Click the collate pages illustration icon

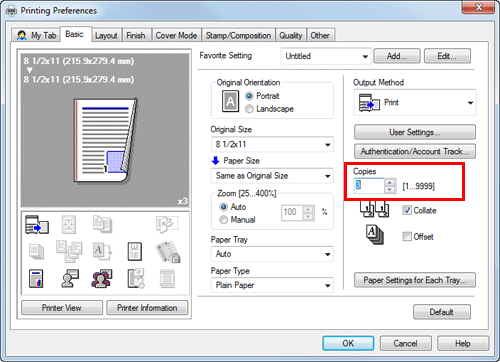click(375, 209)
